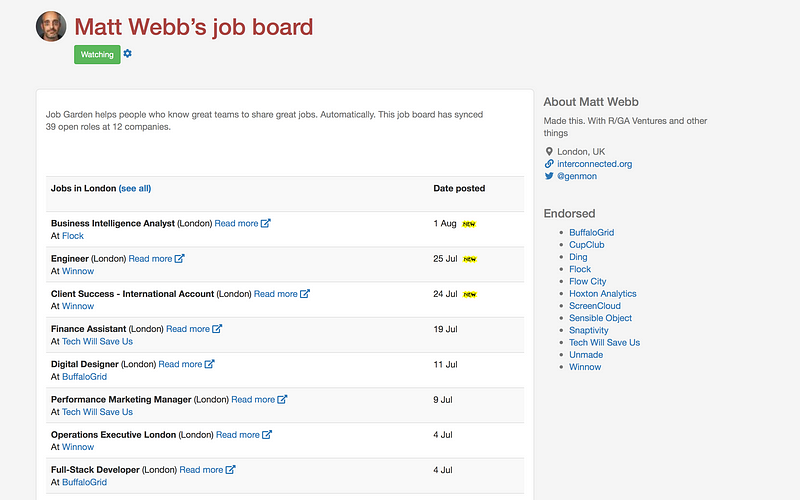Click the '9 Jul' date cell
800x500 pixels.
click(x=443, y=399)
